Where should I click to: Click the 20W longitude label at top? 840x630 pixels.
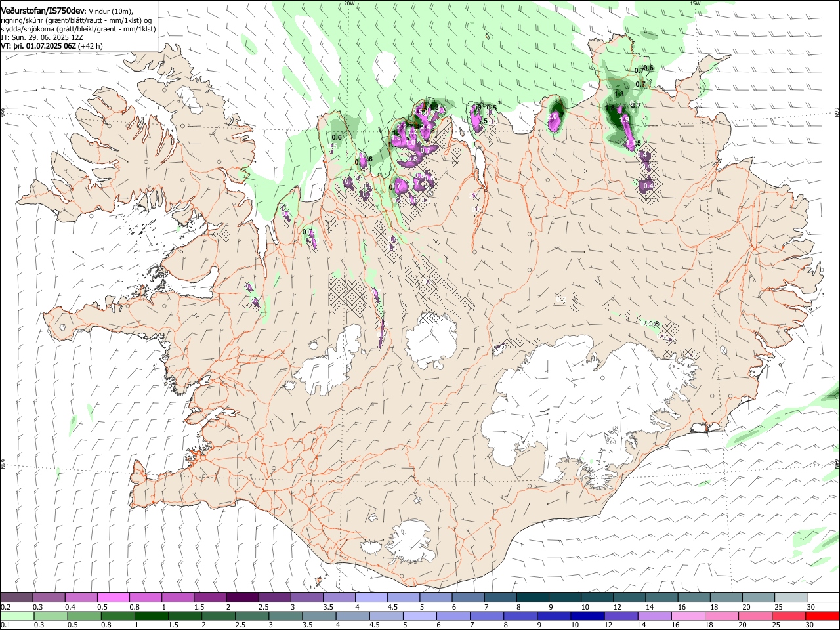(x=349, y=3)
